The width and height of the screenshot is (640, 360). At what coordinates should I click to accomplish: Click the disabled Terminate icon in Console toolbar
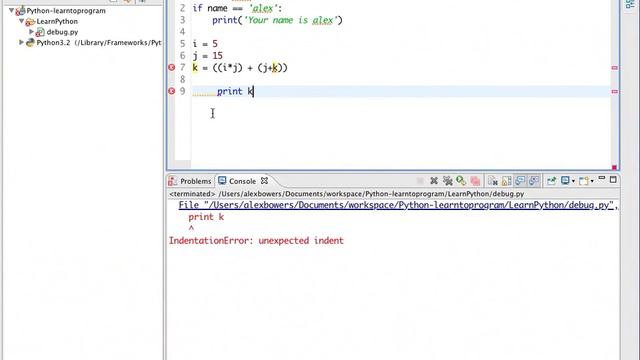coord(420,180)
